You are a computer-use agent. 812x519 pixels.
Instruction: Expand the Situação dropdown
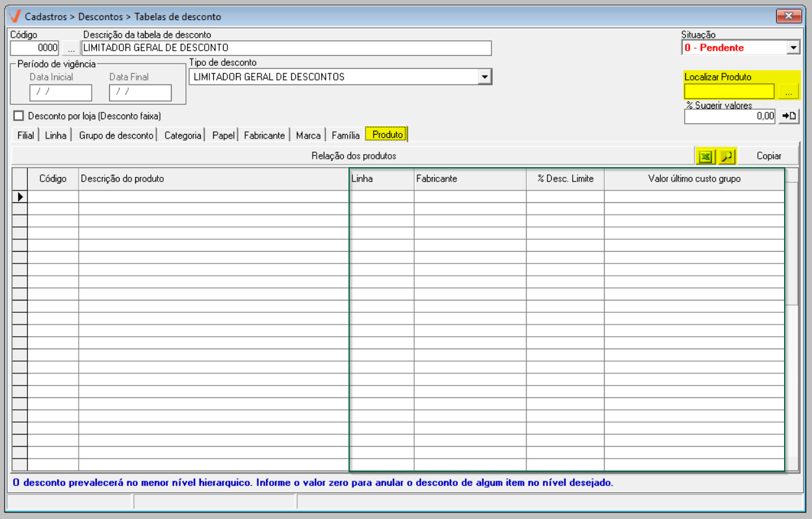tap(792, 47)
